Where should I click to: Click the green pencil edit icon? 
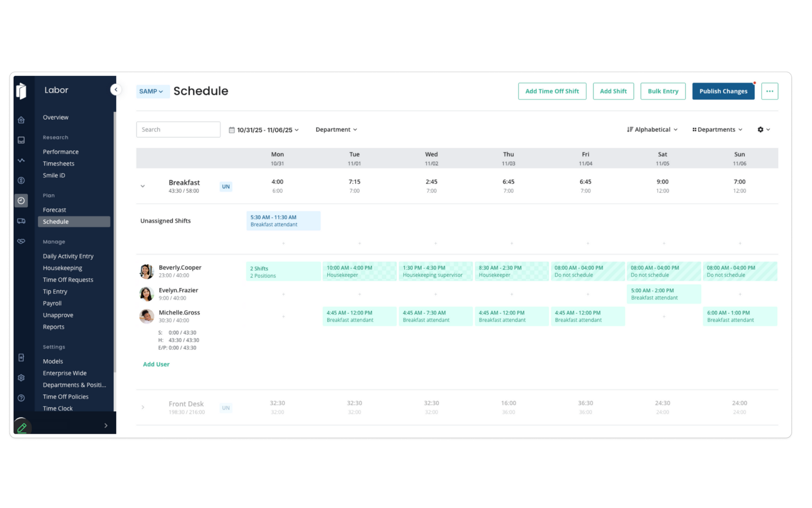click(22, 427)
